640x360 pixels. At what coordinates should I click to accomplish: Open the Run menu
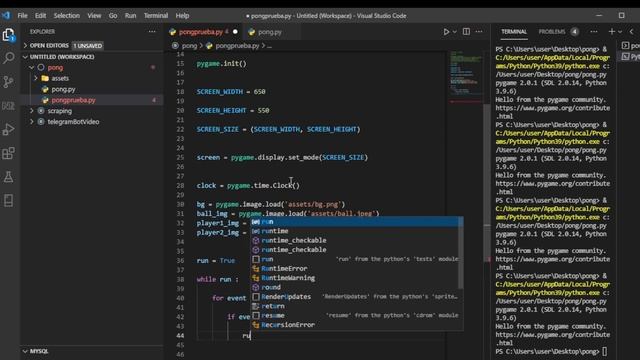pyautogui.click(x=131, y=16)
